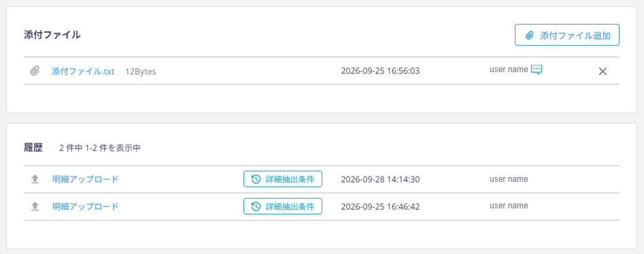Image resolution: width=644 pixels, height=254 pixels.
Task: Click the user name in the attachment row
Action: [509, 69]
